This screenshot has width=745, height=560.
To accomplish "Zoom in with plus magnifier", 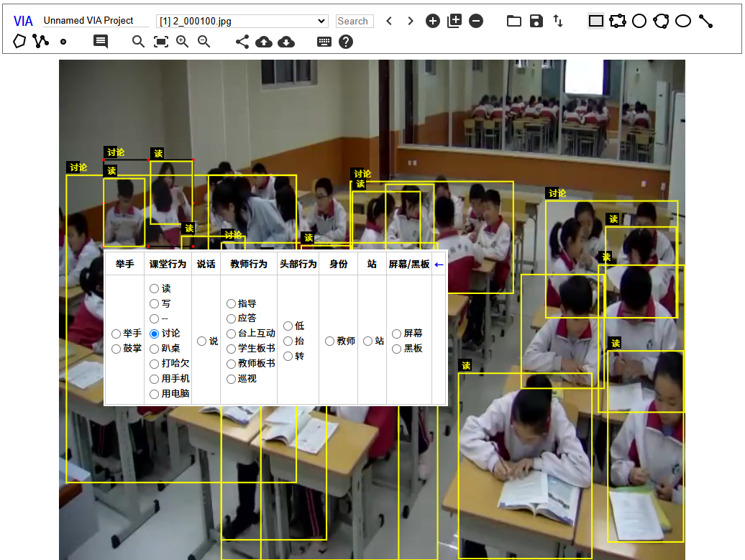I will click(x=183, y=42).
